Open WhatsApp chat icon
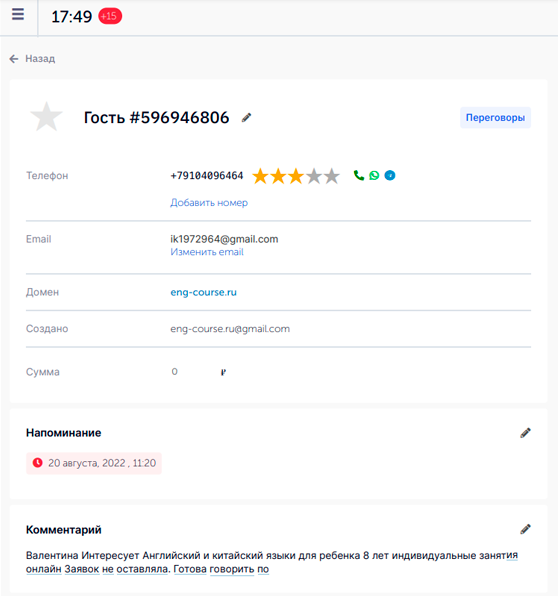Screen dimensions: 558x596 click(x=374, y=175)
